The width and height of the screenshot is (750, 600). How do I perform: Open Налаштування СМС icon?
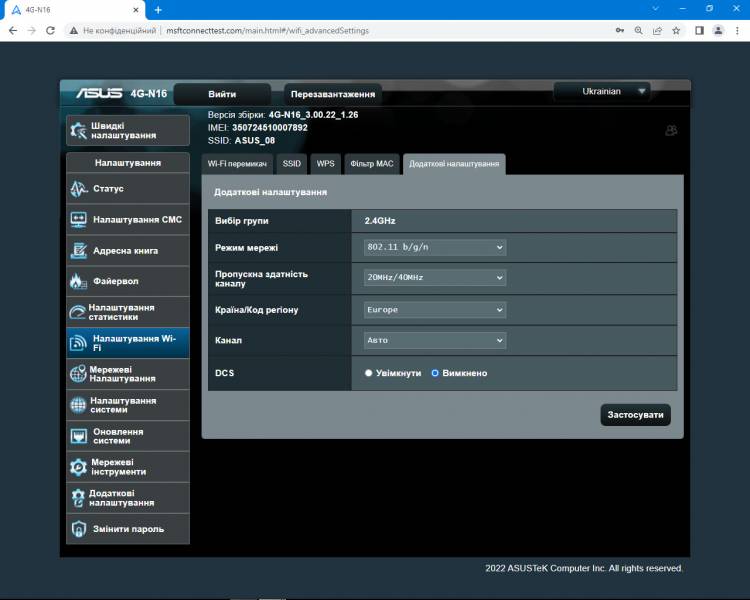pyautogui.click(x=78, y=220)
